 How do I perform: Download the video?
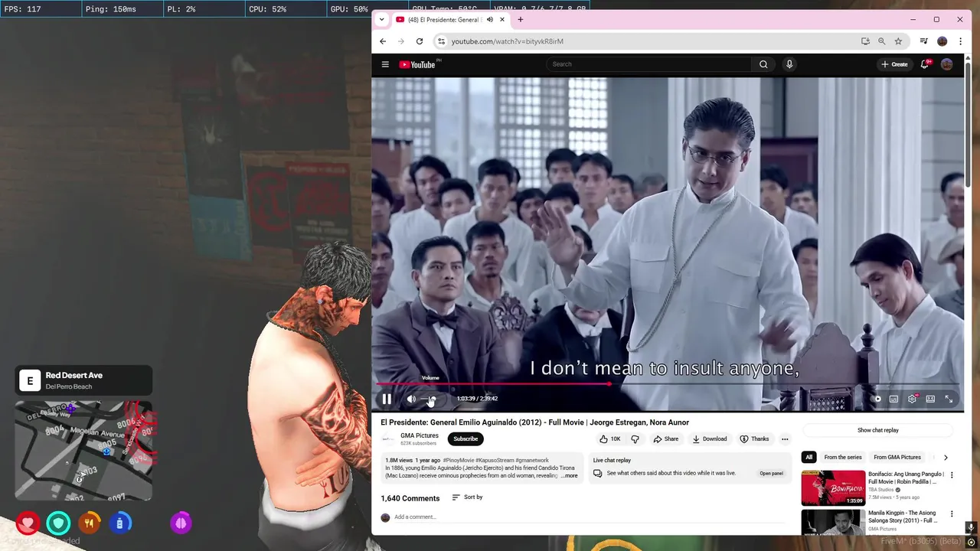click(710, 439)
